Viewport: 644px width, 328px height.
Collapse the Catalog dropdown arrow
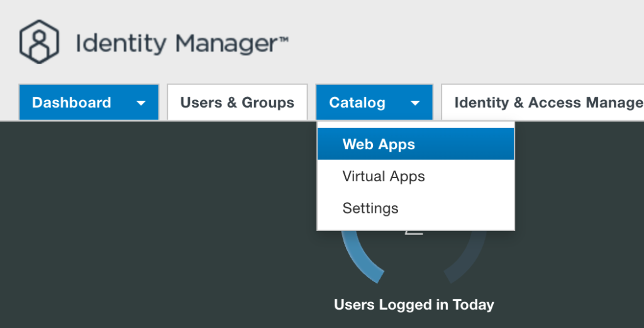pos(415,103)
